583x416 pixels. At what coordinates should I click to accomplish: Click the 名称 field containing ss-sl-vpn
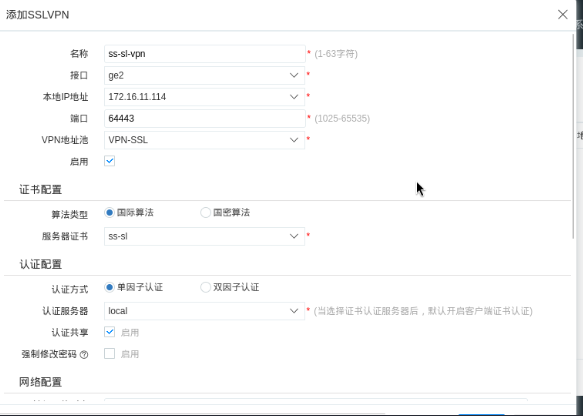[204, 54]
